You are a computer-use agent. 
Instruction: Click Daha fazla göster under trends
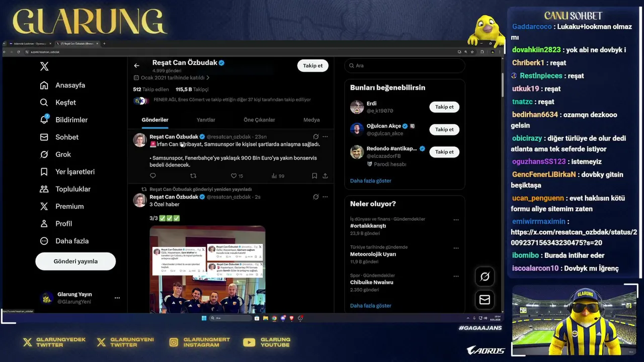click(x=370, y=306)
